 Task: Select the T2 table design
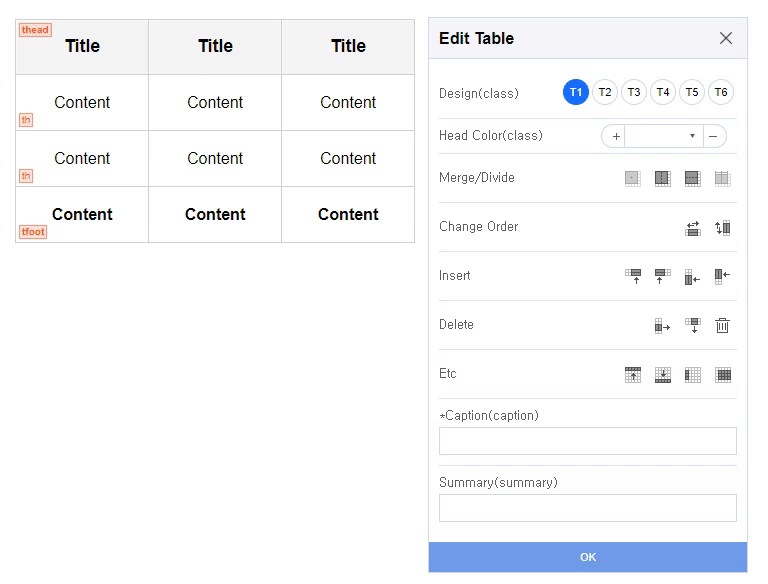[x=604, y=93]
